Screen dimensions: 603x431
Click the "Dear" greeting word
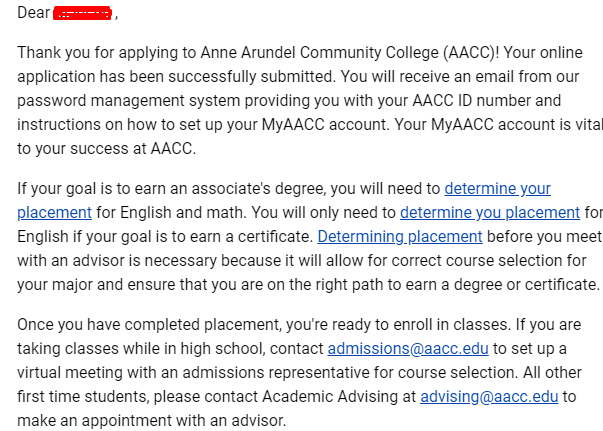click(33, 14)
